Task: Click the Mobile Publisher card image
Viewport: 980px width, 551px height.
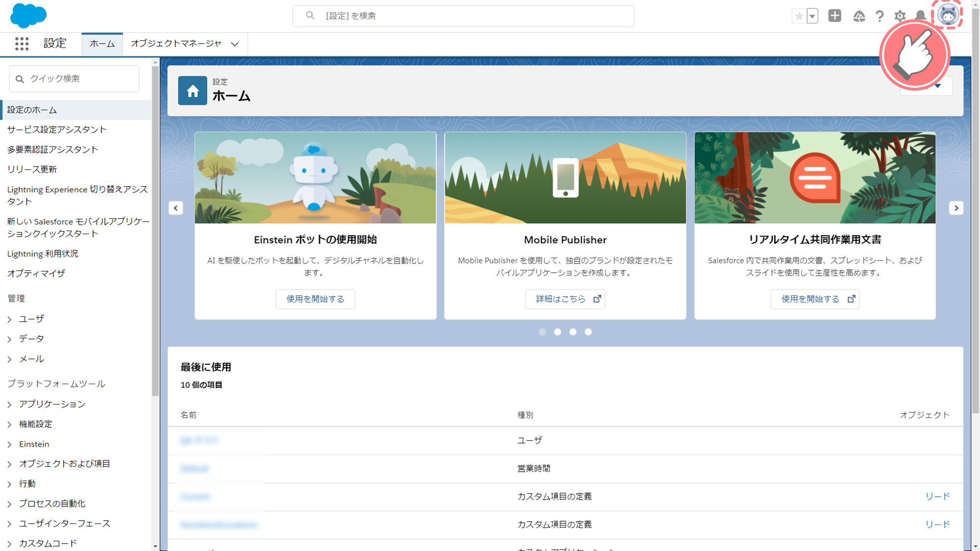Action: click(565, 177)
